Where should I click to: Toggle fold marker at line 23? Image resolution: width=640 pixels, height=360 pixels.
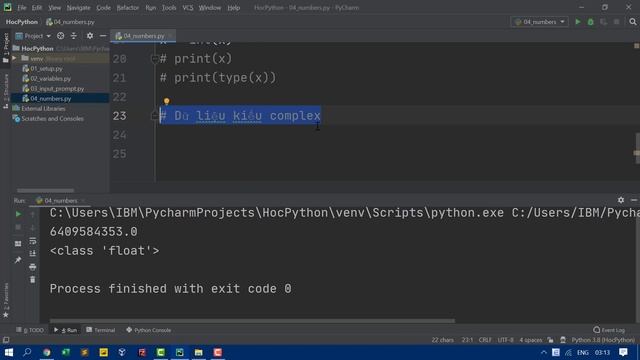point(154,116)
